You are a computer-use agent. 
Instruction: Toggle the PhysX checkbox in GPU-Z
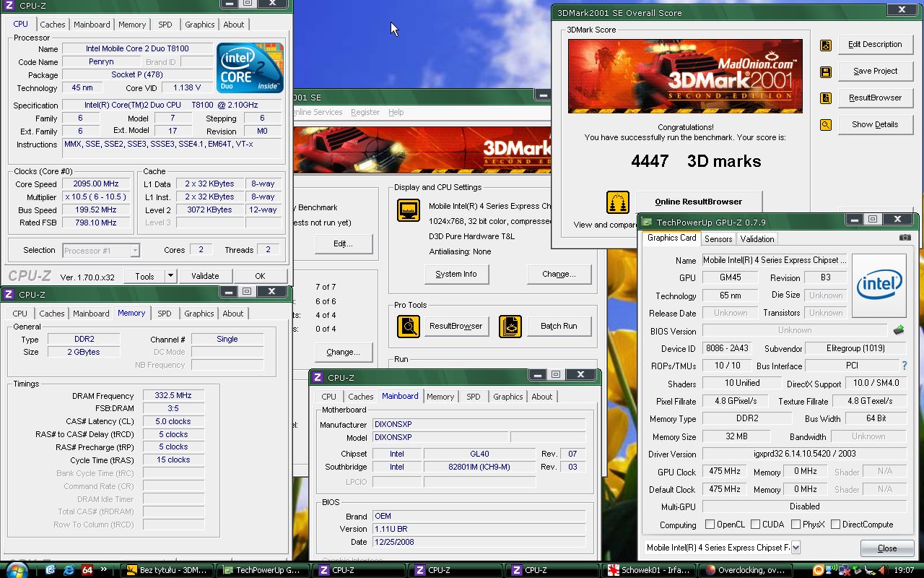pyautogui.click(x=796, y=525)
